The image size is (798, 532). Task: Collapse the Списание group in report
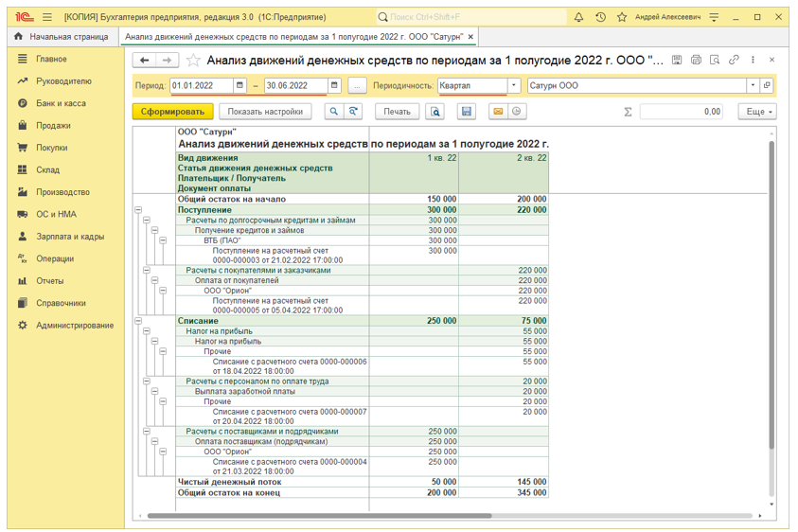click(138, 322)
